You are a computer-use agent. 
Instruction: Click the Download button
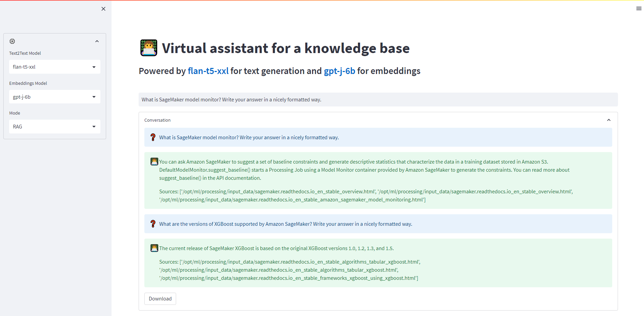click(160, 299)
